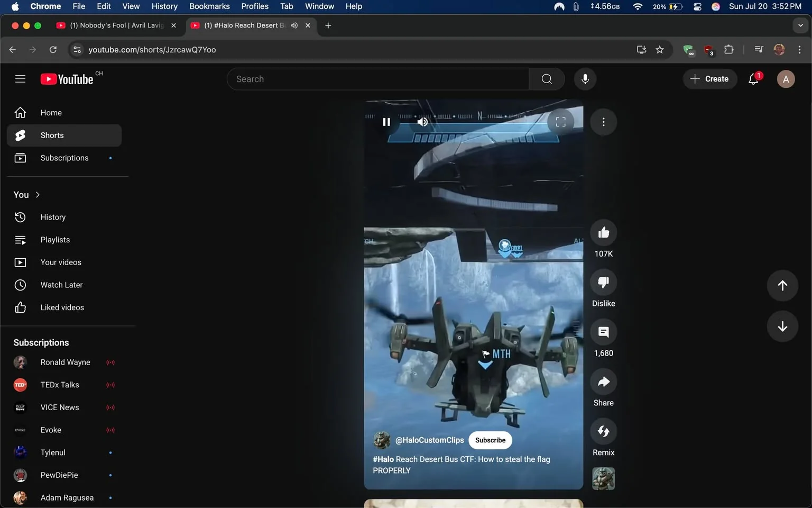The height and width of the screenshot is (508, 812).
Task: Bookmark this page with star
Action: click(x=660, y=50)
